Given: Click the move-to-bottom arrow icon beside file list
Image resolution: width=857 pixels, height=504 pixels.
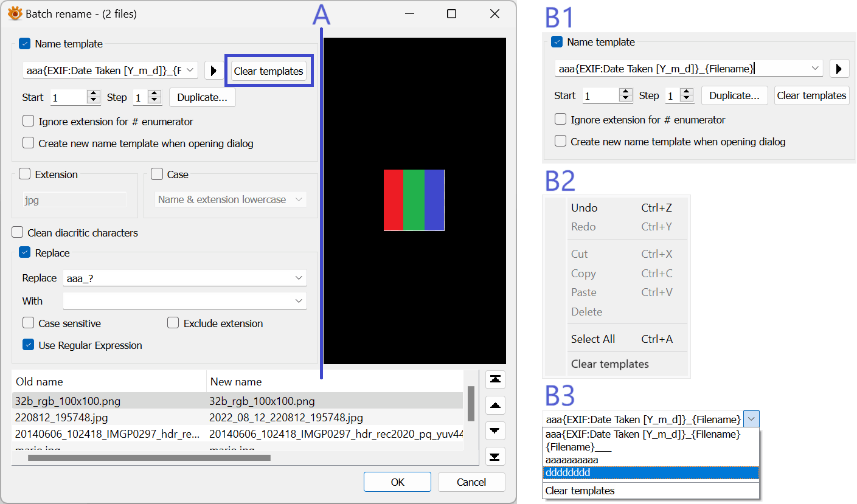Looking at the screenshot, I should point(496,457).
